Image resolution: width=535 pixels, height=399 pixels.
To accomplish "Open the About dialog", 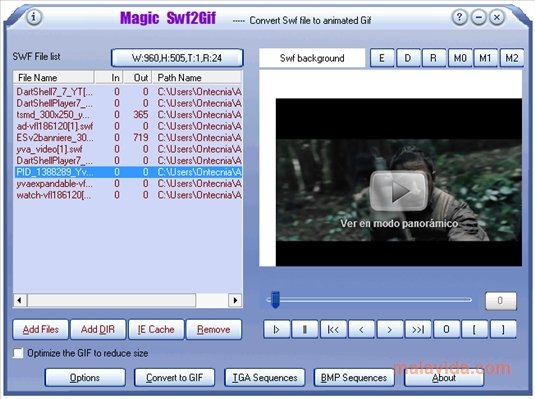I will click(444, 377).
